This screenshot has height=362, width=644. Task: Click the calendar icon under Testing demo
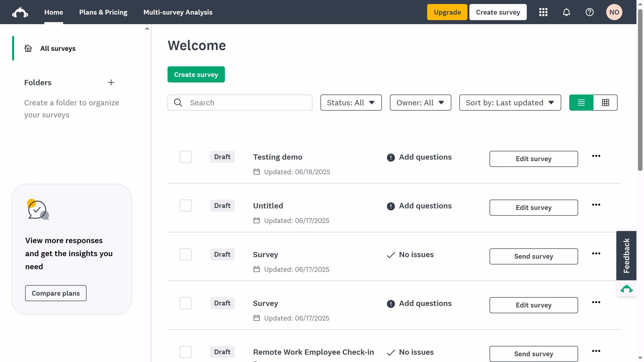point(257,172)
